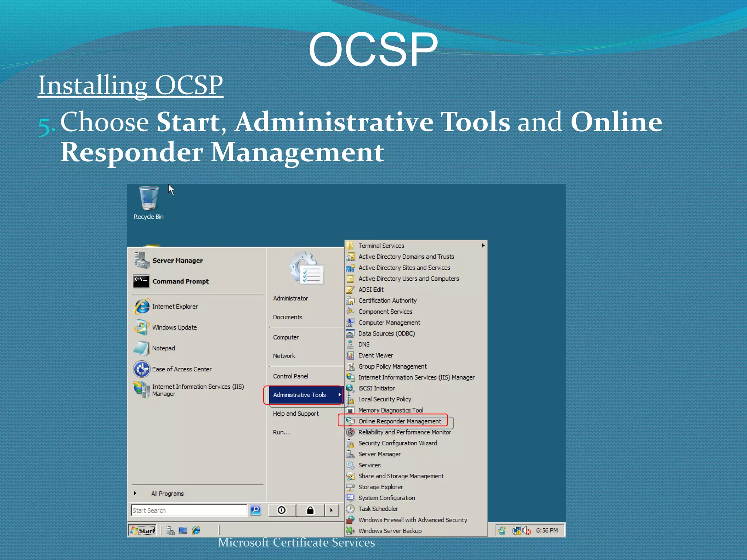
Task: Open Computer from Start menu
Action: pos(286,337)
